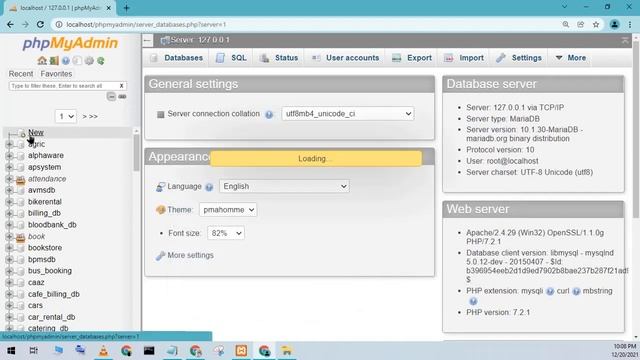Open the Theme dropdown showing pmahomme

[228, 210]
